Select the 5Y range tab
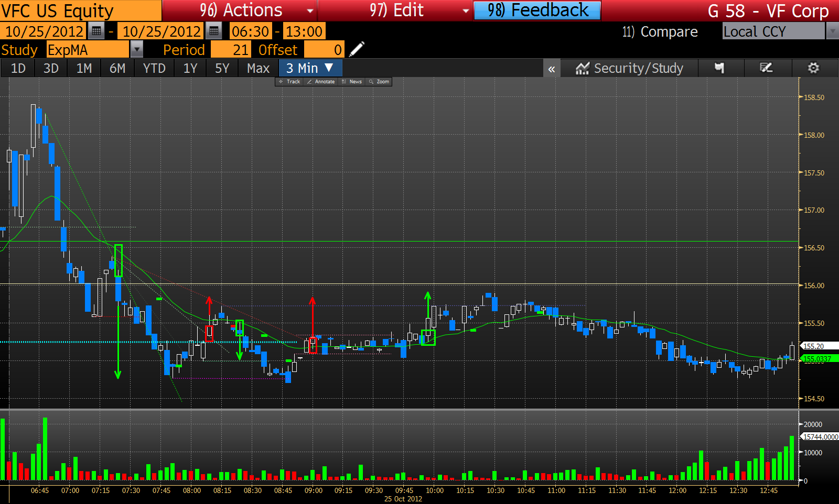This screenshot has height=504, width=839. pos(222,69)
